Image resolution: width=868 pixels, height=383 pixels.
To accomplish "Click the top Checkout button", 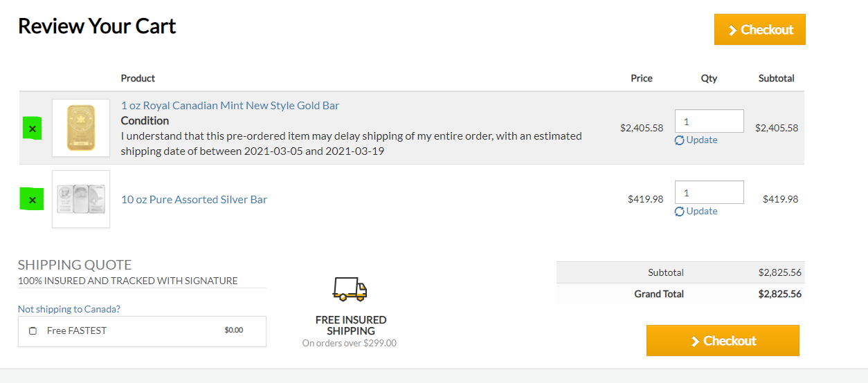I will click(760, 30).
